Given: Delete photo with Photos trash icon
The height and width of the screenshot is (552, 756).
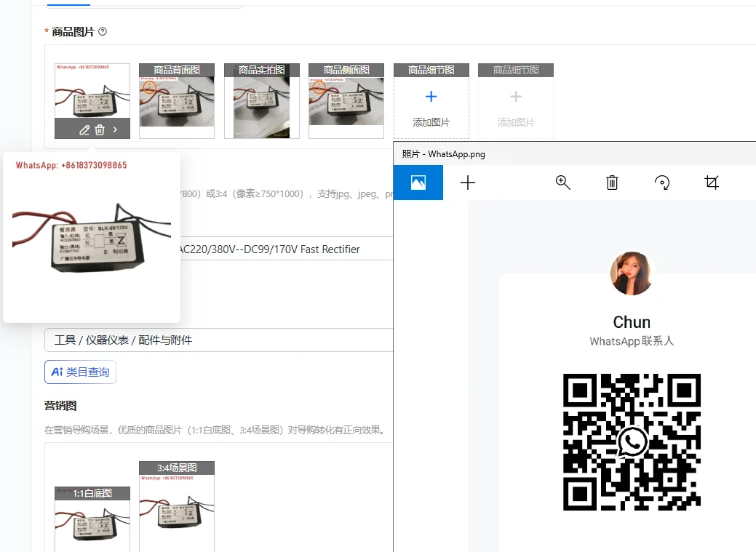Looking at the screenshot, I should pyautogui.click(x=612, y=183).
